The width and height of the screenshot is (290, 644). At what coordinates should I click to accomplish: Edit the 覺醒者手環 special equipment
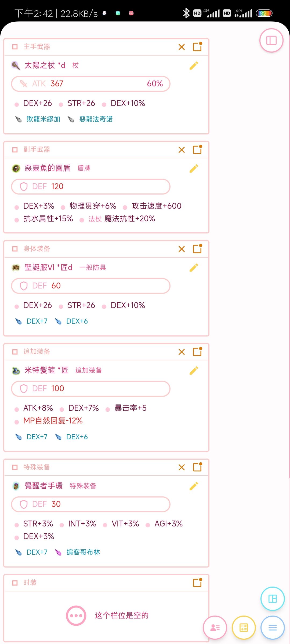[194, 486]
